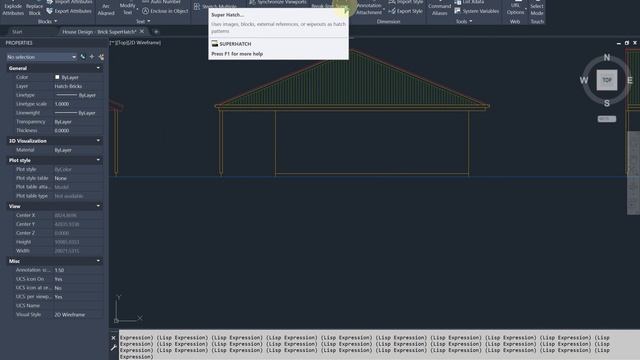Switch to the Start tab
Image resolution: width=640 pixels, height=360 pixels.
pos(17,31)
